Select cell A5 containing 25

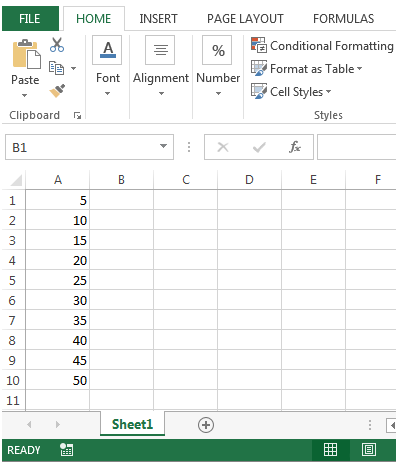[x=57, y=280]
